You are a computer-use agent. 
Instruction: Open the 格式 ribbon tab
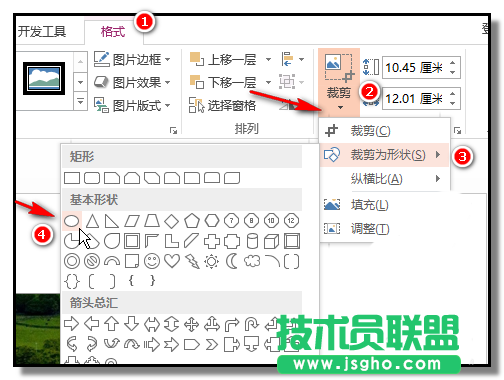click(113, 32)
